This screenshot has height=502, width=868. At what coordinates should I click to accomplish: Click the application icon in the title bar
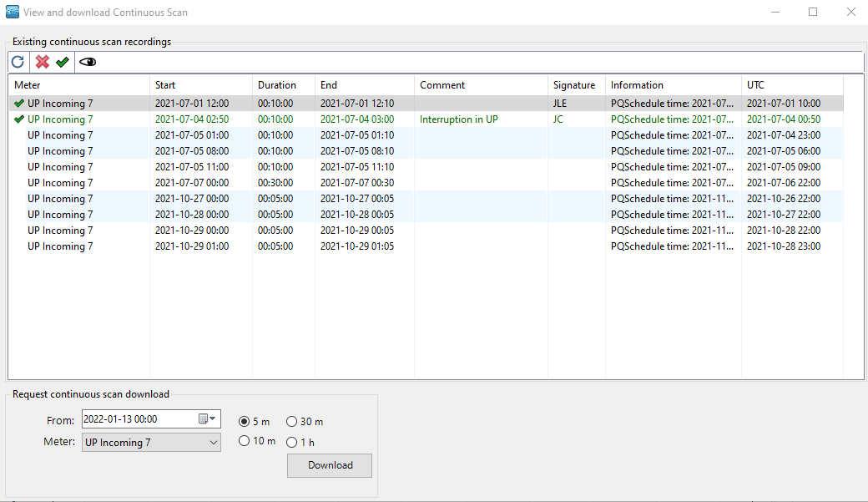13,12
